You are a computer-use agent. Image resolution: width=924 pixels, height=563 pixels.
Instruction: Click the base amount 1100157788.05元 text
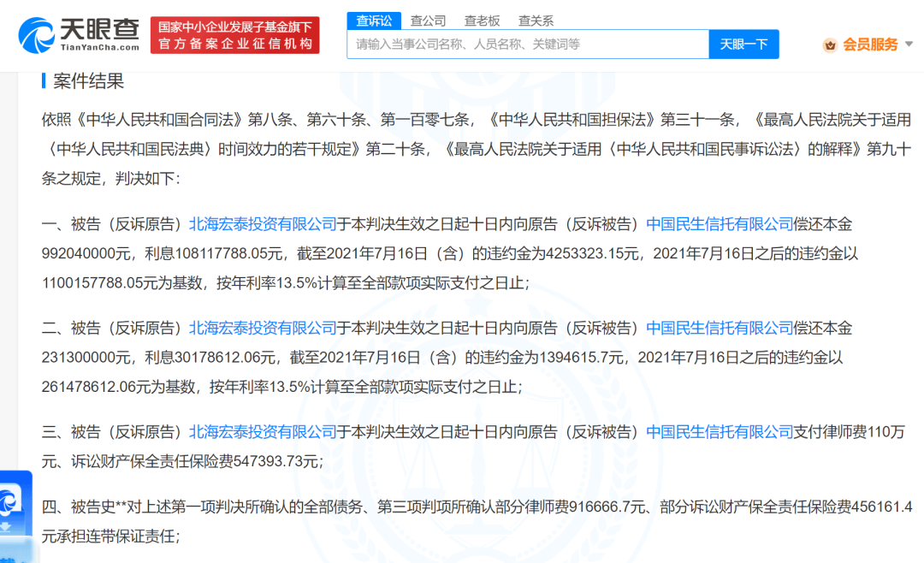coord(99,283)
